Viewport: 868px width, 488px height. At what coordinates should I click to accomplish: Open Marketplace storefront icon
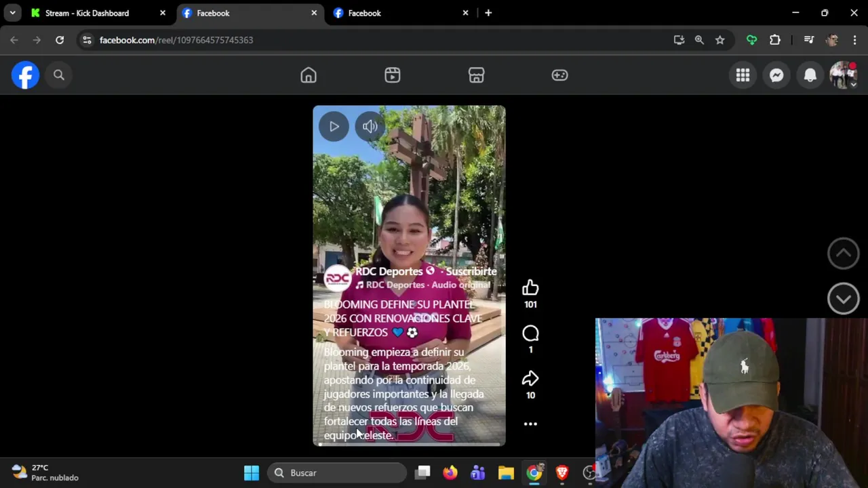tap(476, 75)
